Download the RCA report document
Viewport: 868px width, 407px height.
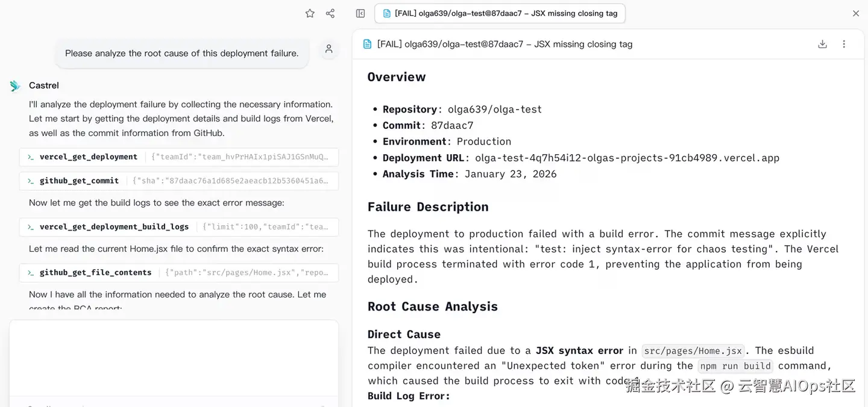[x=822, y=44]
